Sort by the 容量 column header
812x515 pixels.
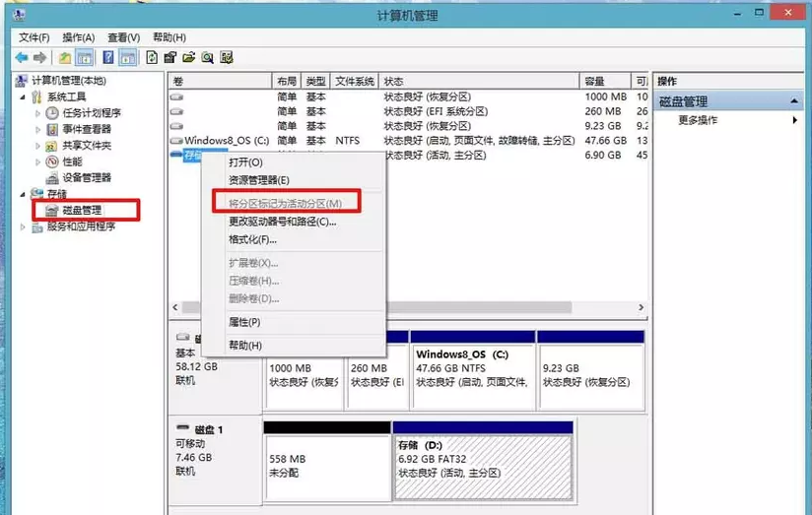click(x=605, y=82)
